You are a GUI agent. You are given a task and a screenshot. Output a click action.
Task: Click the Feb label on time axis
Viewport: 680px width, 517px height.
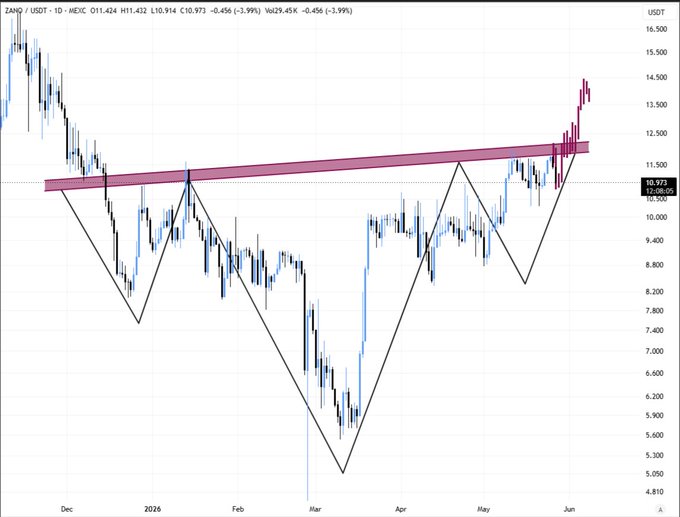[238, 509]
